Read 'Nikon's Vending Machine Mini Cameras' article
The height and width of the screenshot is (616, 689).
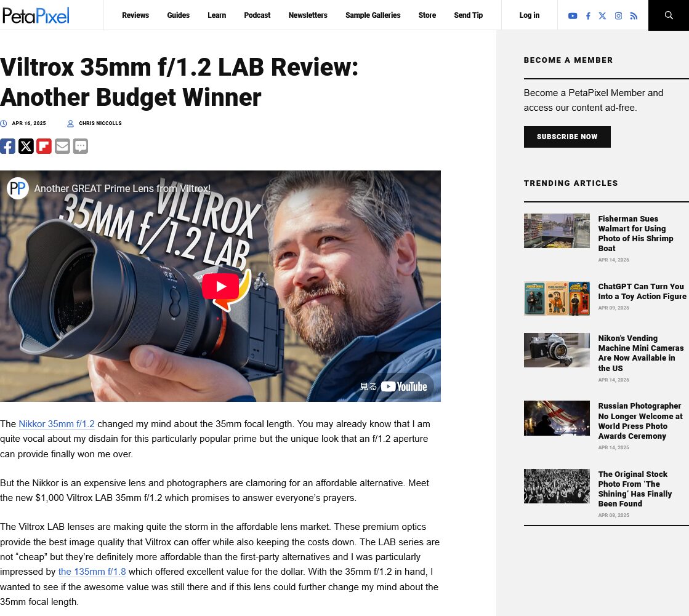(640, 353)
